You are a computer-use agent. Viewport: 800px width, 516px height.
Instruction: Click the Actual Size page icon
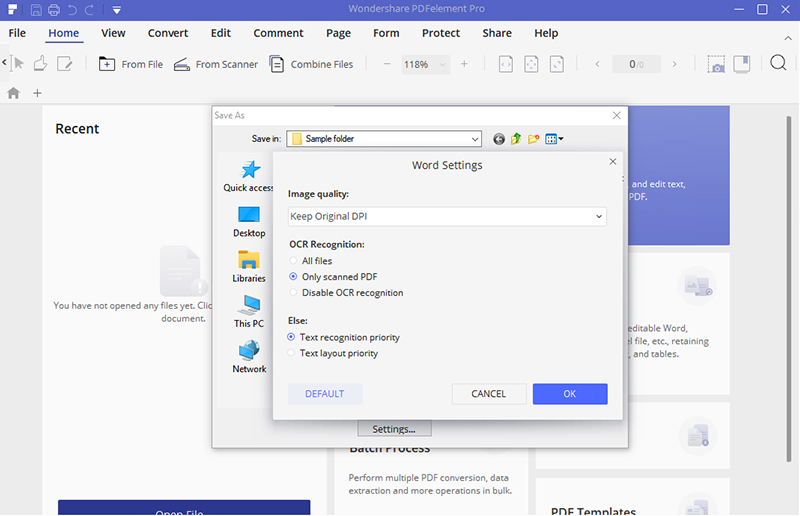pyautogui.click(x=557, y=64)
